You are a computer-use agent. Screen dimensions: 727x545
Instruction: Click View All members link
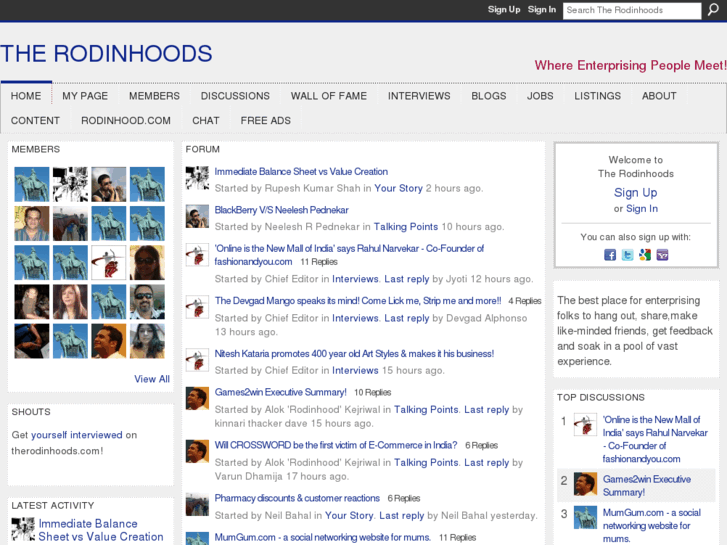152,379
